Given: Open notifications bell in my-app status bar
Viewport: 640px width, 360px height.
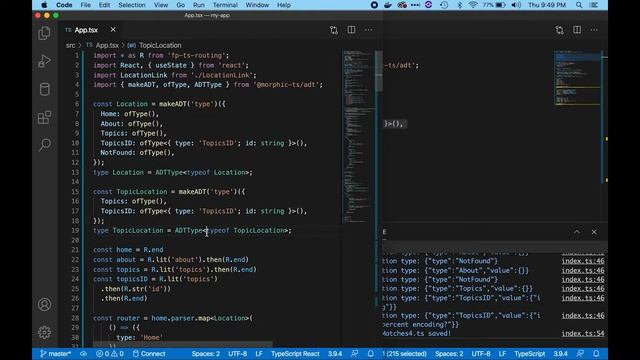Looking at the screenshot, I should pos(370,354).
